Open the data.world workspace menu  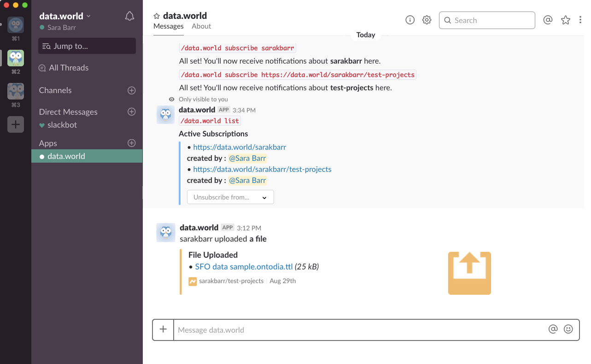point(65,16)
